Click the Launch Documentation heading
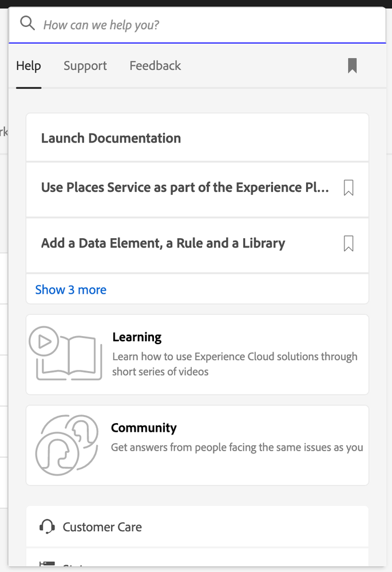Image resolution: width=392 pixels, height=572 pixels. tap(111, 138)
